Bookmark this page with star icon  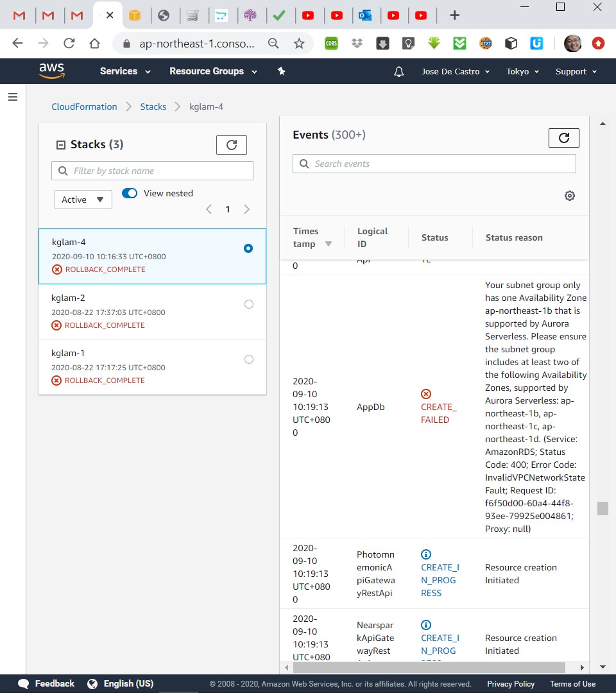pyautogui.click(x=299, y=44)
